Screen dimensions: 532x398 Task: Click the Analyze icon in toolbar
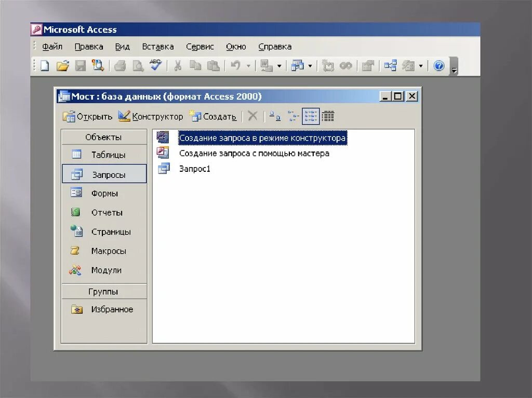point(297,65)
